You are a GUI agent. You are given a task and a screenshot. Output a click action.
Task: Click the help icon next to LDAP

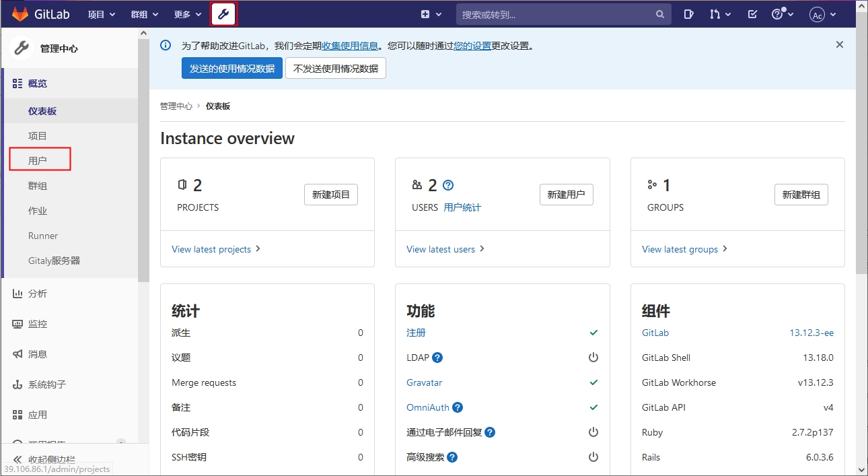coord(437,358)
